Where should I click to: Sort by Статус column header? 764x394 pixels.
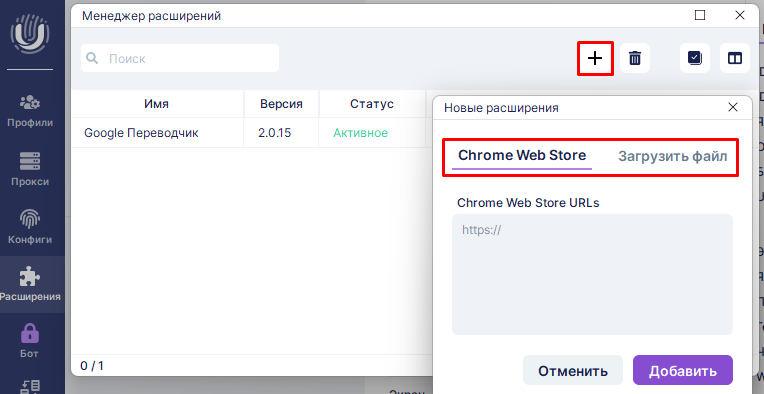point(372,104)
